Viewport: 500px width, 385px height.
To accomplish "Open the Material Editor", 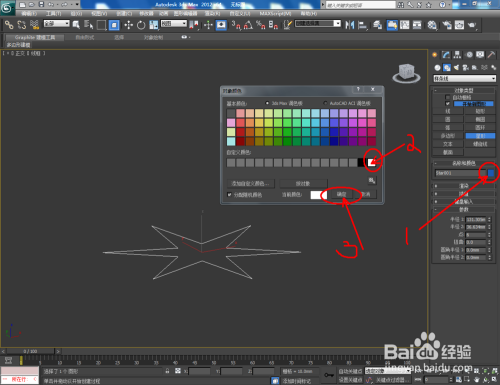I will pos(432,25).
